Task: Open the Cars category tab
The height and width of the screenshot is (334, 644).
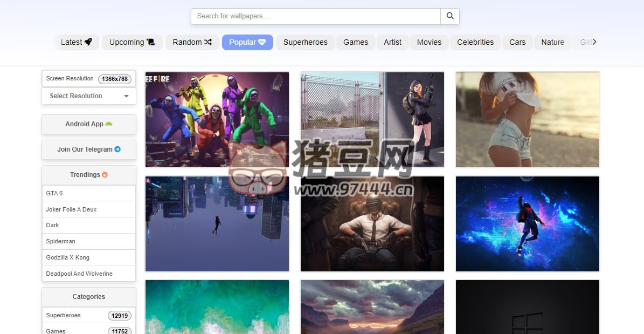Action: pyautogui.click(x=517, y=42)
